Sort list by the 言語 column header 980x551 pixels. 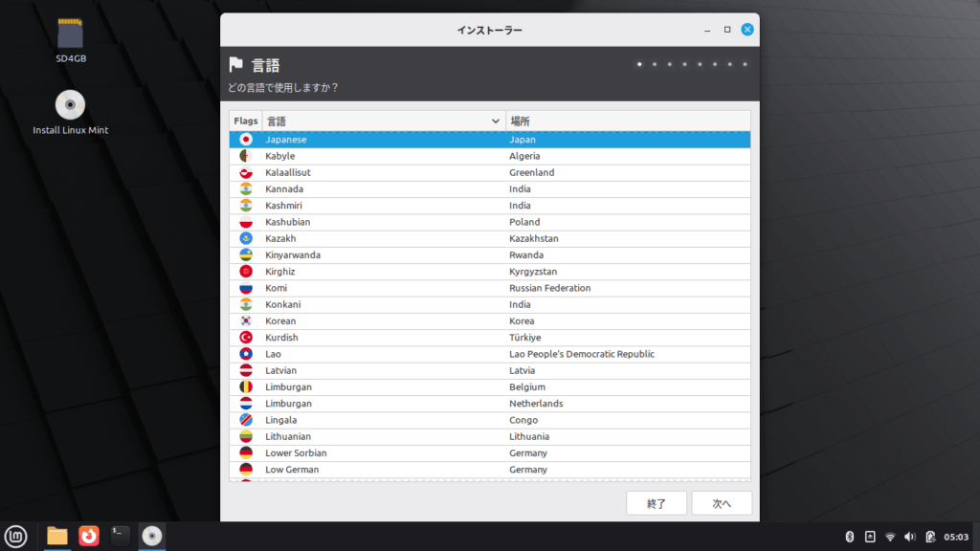pyautogui.click(x=383, y=121)
